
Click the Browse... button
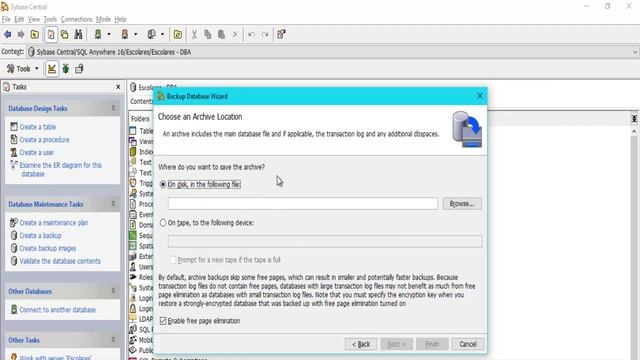[x=462, y=204]
